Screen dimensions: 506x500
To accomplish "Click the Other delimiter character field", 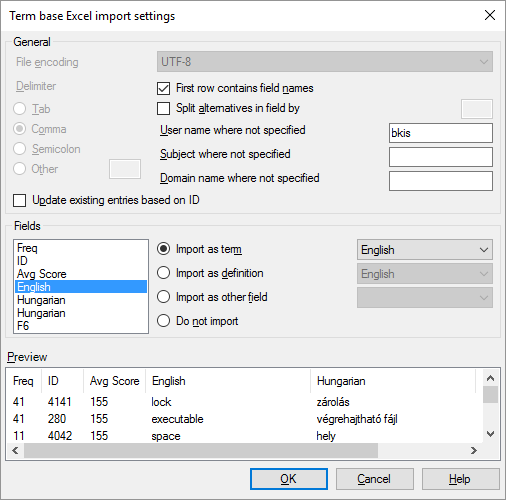I will point(125,169).
